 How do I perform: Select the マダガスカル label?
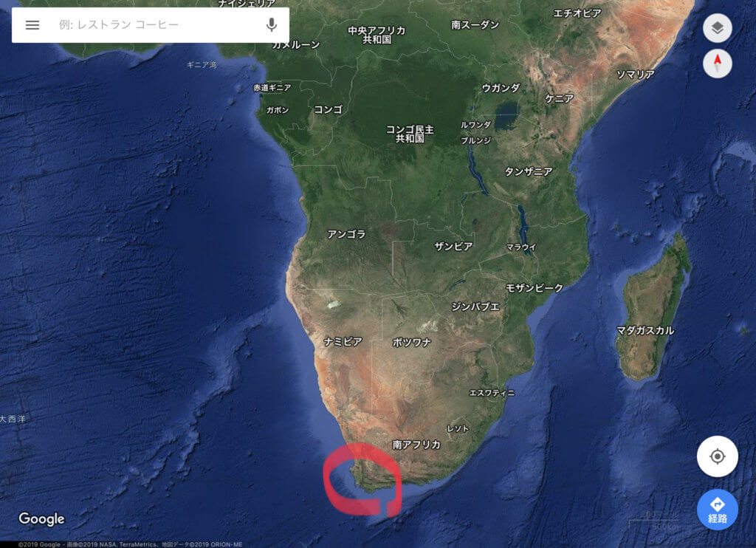(x=645, y=331)
